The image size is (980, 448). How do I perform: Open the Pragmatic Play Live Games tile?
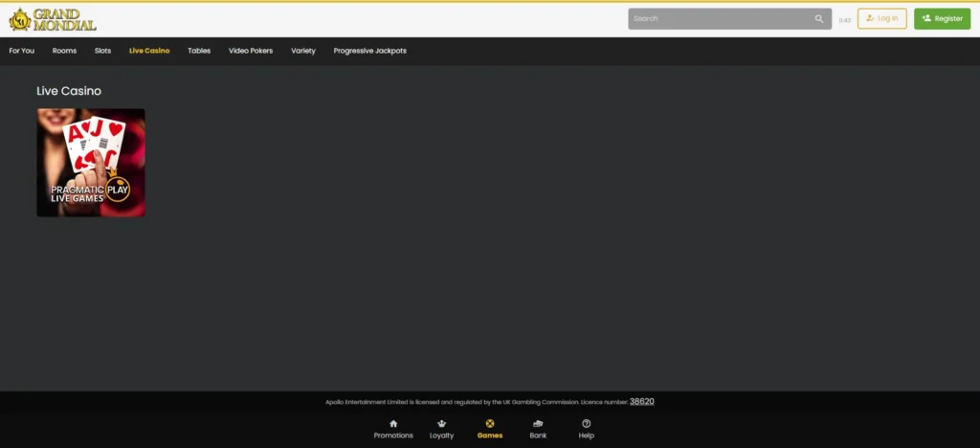coord(91,163)
